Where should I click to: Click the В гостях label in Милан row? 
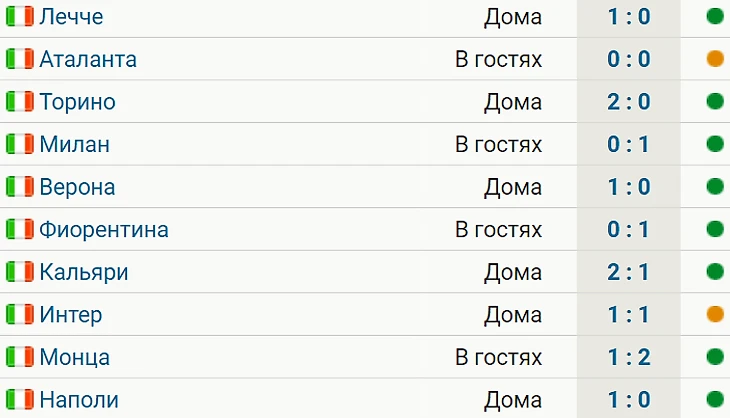click(499, 144)
